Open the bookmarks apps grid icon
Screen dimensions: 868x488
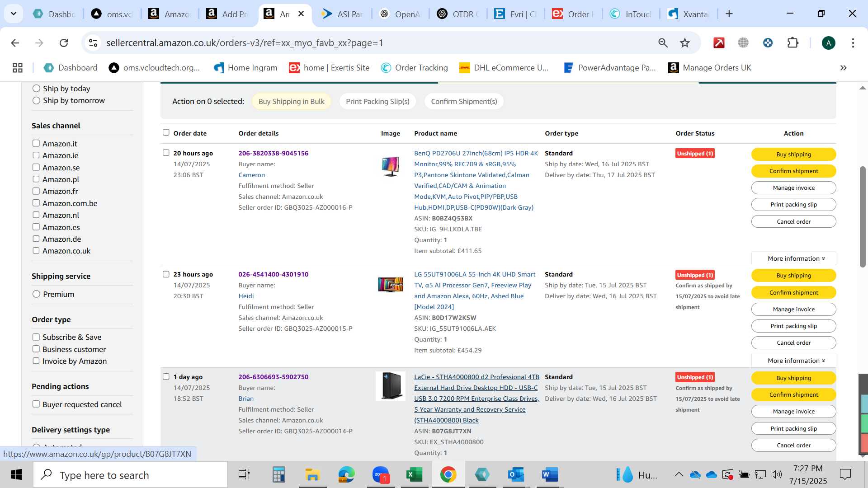point(18,68)
